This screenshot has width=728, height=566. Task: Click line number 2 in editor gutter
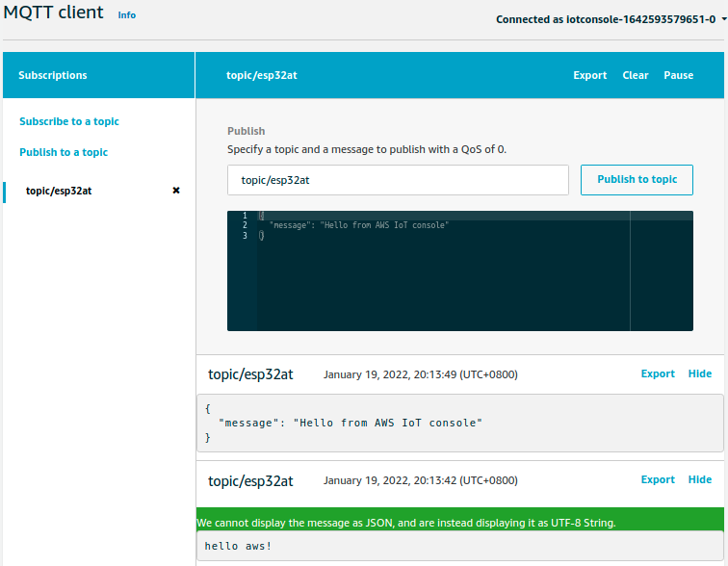click(245, 224)
